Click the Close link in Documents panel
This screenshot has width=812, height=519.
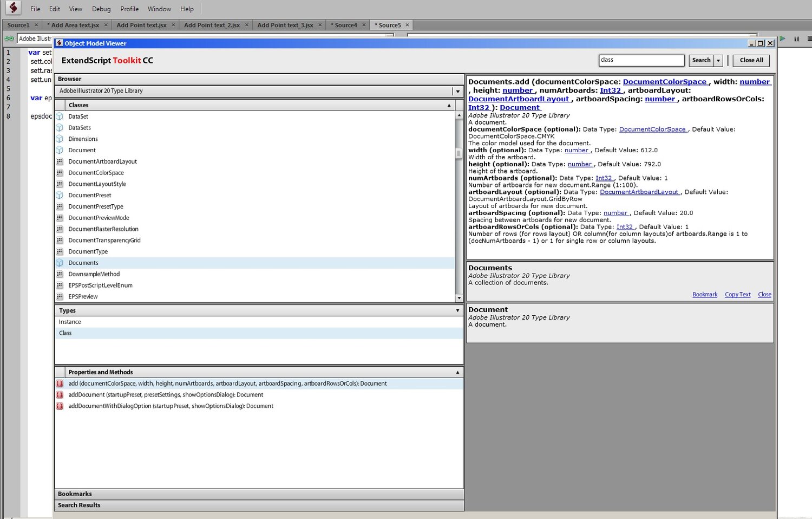point(764,295)
